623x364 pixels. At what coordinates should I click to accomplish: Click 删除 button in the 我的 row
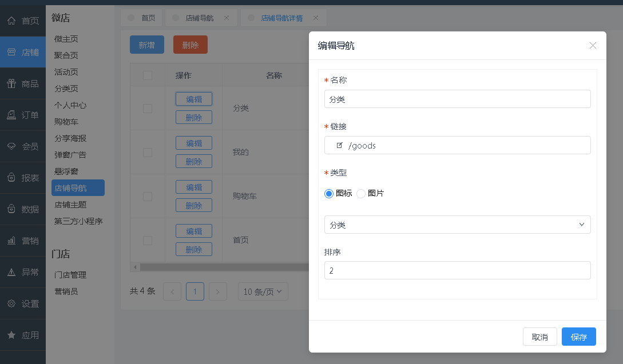pyautogui.click(x=194, y=162)
